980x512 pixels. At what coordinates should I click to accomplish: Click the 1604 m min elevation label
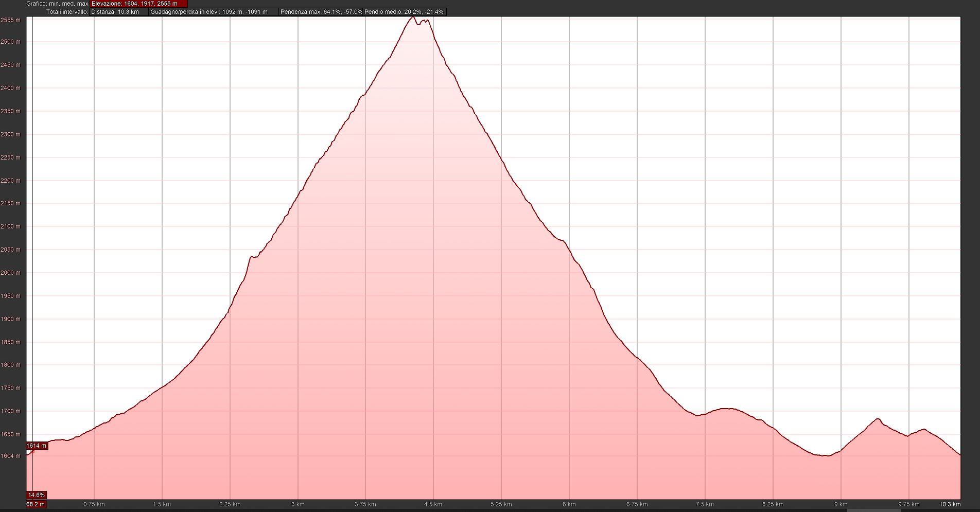pyautogui.click(x=10, y=456)
